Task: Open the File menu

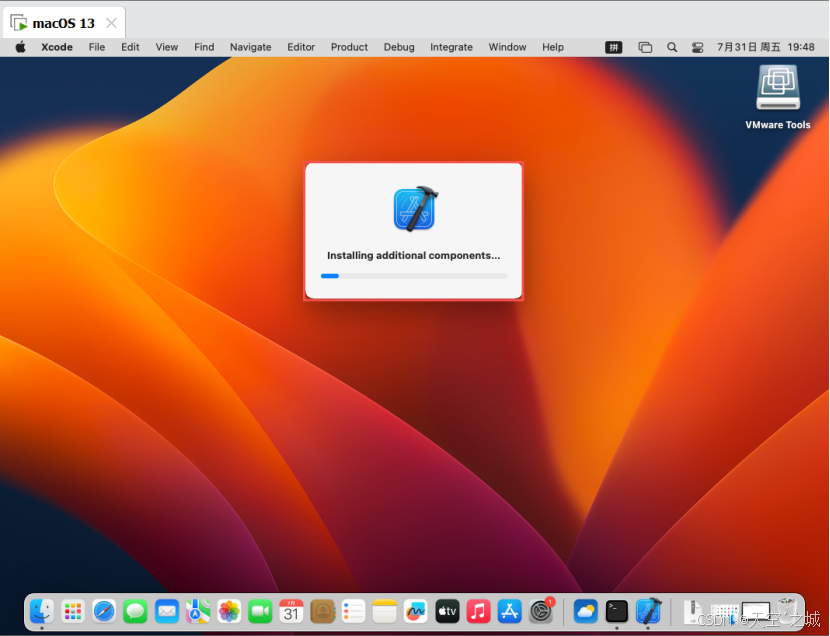Action: coord(97,47)
